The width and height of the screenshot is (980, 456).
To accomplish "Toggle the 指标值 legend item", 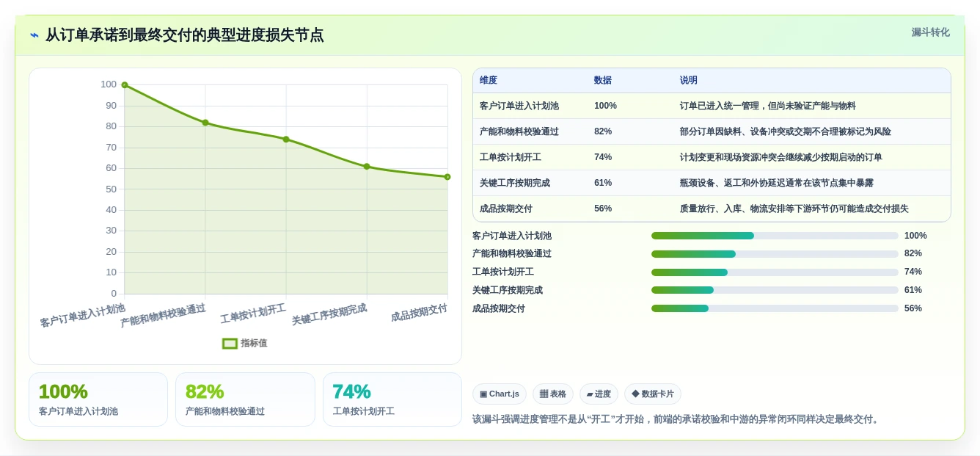I will 245,343.
